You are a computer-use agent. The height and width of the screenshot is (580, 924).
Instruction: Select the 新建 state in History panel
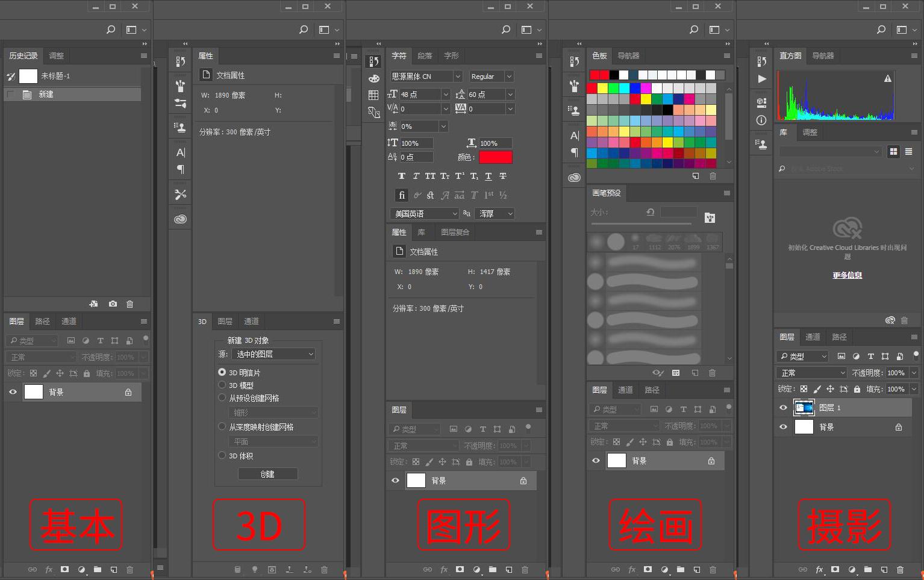tap(72, 94)
